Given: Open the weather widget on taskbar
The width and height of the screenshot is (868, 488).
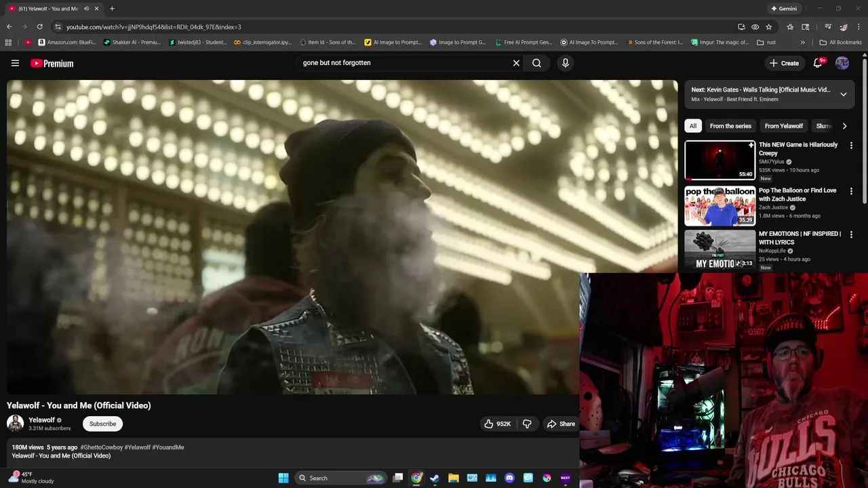Looking at the screenshot, I should [31, 478].
